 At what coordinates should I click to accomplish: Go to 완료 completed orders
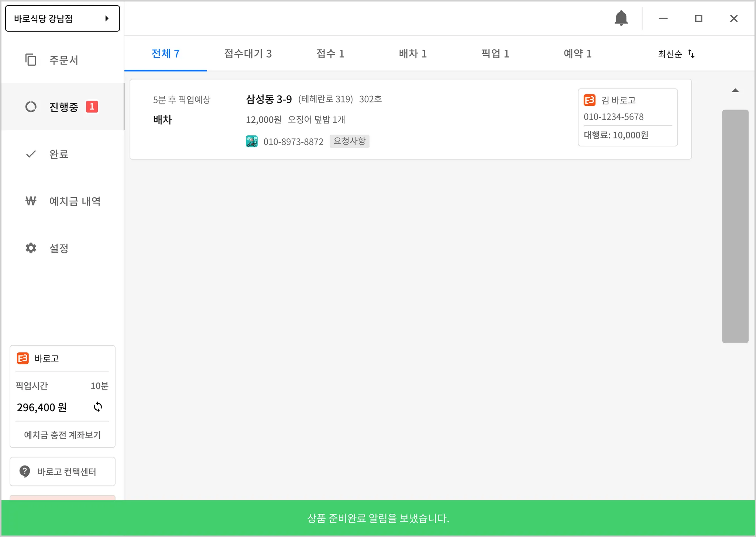tap(58, 154)
